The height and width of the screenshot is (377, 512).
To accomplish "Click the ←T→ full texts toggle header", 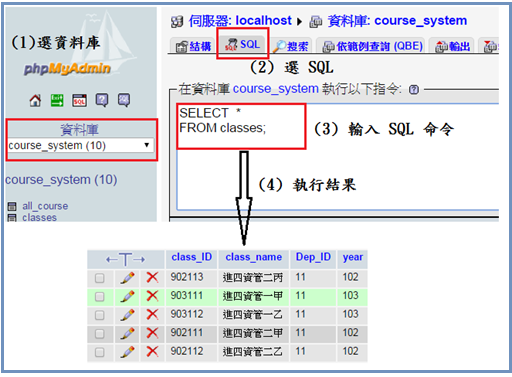I will [125, 259].
